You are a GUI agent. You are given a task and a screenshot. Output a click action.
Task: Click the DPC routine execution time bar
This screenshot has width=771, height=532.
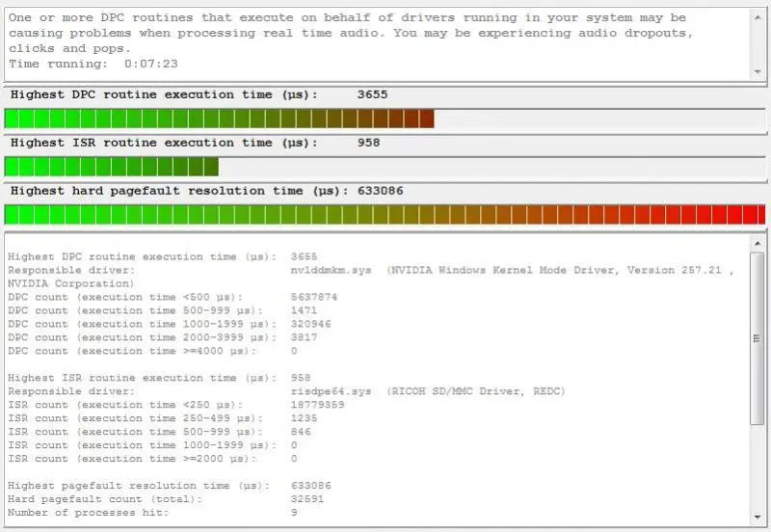pyautogui.click(x=219, y=119)
